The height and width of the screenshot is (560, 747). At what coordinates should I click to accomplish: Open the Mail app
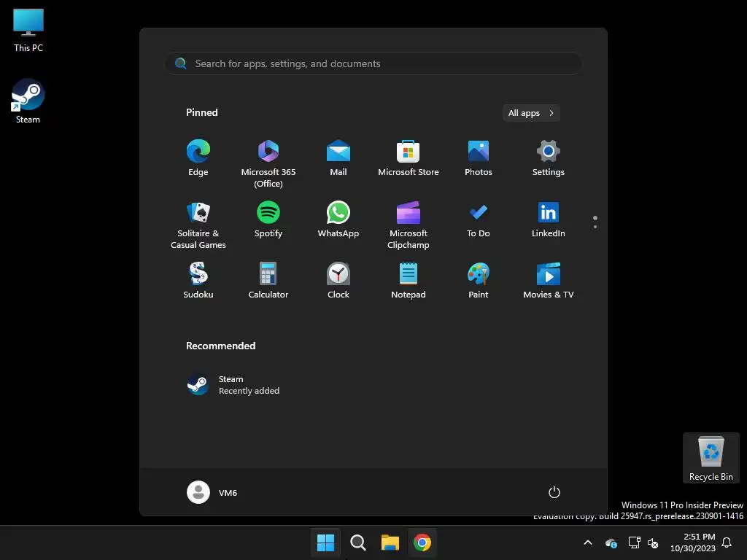click(x=338, y=159)
